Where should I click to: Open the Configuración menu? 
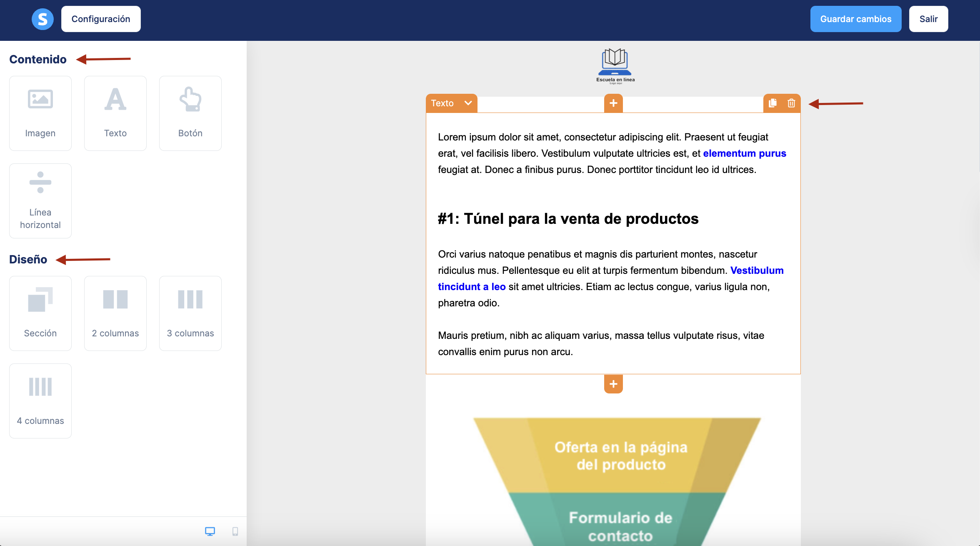coord(101,19)
